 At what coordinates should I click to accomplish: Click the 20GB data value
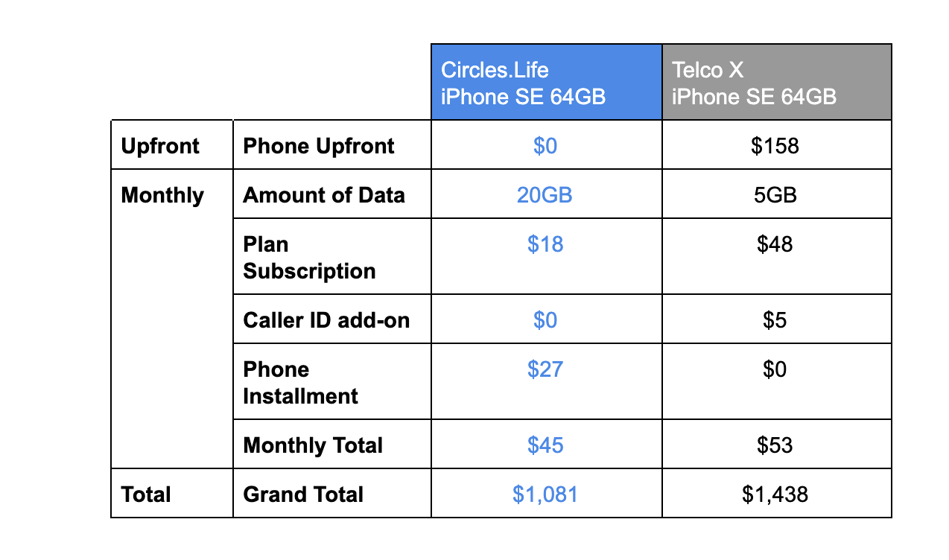tap(545, 195)
